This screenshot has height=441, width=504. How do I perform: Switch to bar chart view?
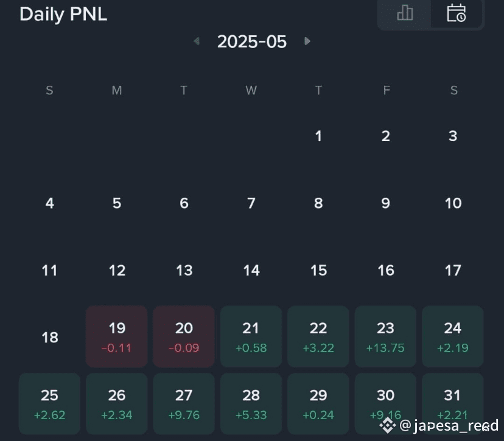pyautogui.click(x=404, y=13)
